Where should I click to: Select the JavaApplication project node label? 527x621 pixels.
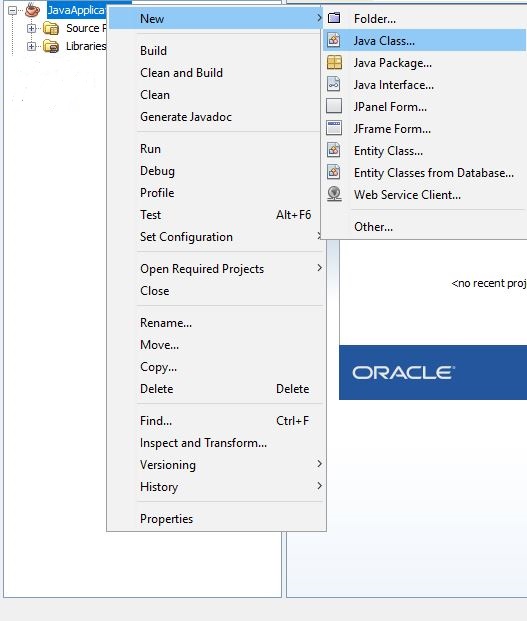(76, 10)
